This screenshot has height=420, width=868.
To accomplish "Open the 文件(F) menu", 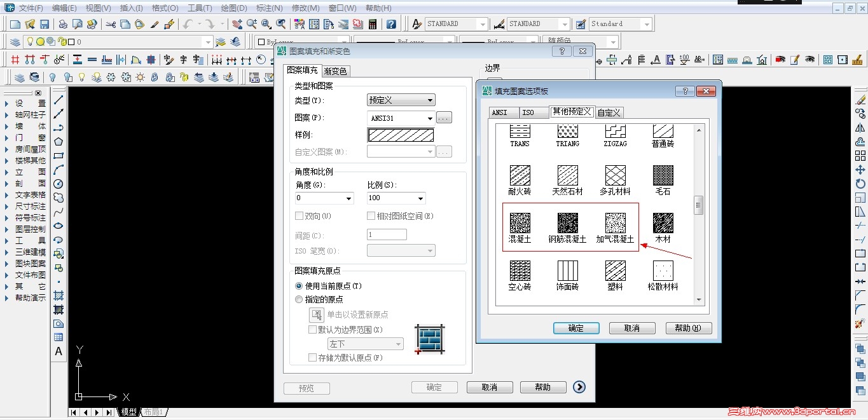I will tap(31, 8).
